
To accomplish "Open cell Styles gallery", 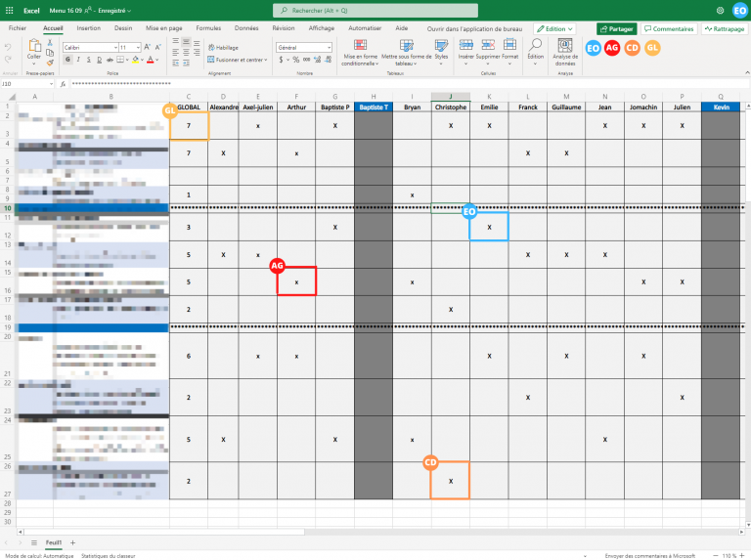I will click(x=441, y=52).
